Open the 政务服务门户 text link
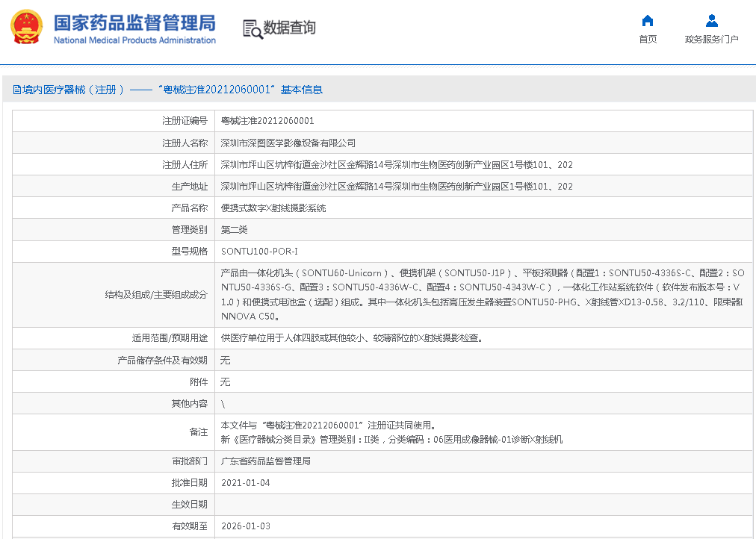 click(x=711, y=40)
